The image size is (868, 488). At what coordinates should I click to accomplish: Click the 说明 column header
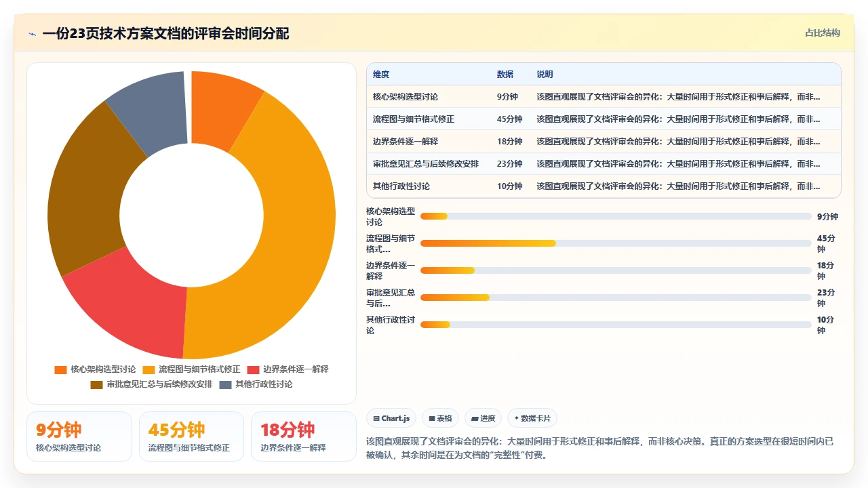click(x=545, y=75)
